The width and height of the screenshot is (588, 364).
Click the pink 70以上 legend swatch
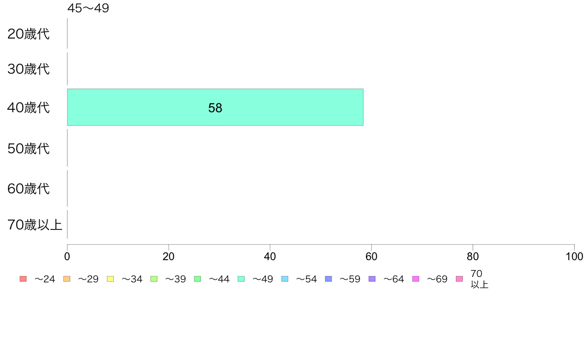pos(459,279)
